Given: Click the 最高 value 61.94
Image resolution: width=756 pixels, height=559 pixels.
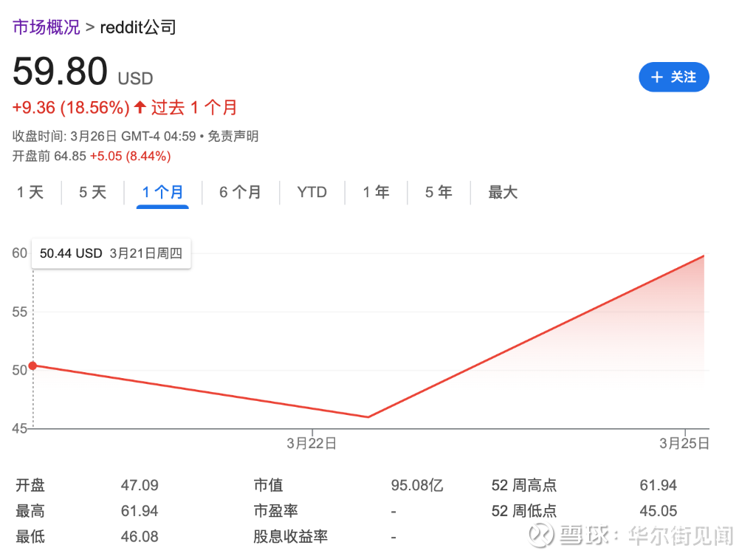Looking at the screenshot, I should pyautogui.click(x=140, y=511).
